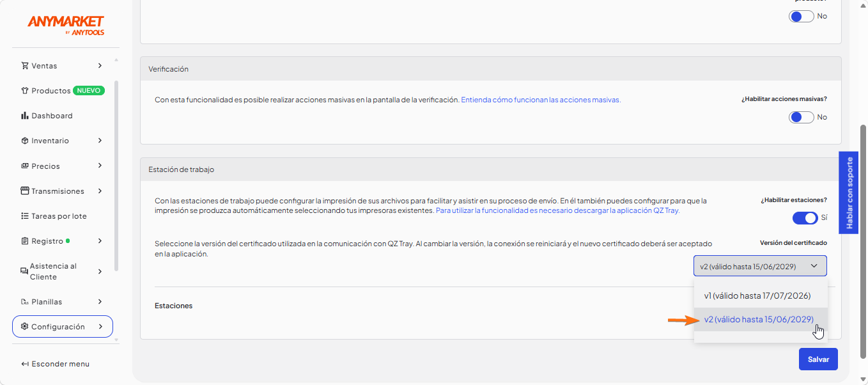Click the Precios money icon

pyautogui.click(x=25, y=166)
